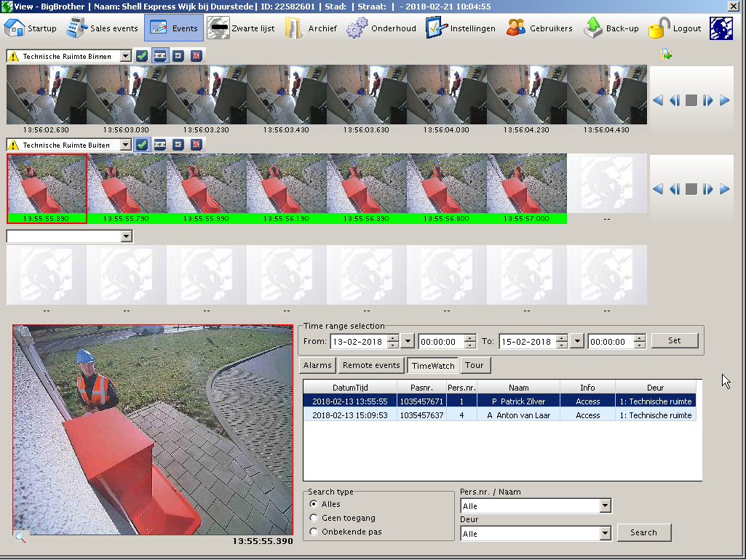Screen dimensions: 746x560
Task: Expand the Pers.nr. / Naam dropdown
Action: coord(606,505)
